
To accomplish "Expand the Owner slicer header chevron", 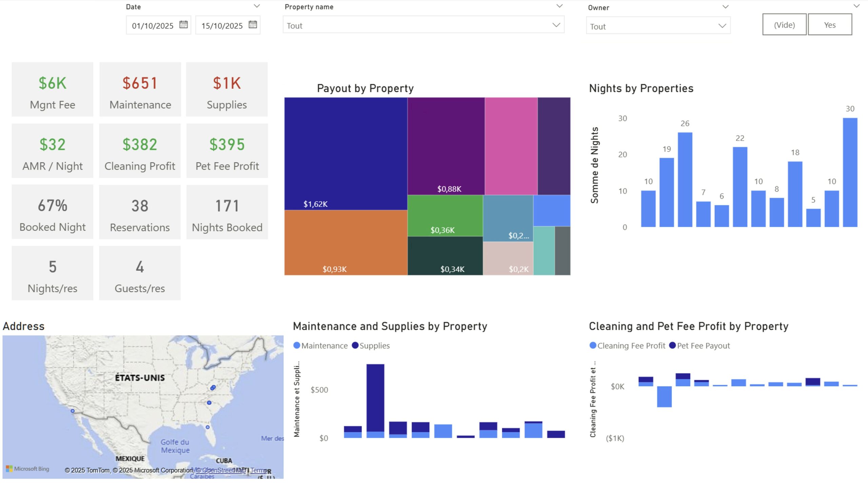I will tap(725, 7).
